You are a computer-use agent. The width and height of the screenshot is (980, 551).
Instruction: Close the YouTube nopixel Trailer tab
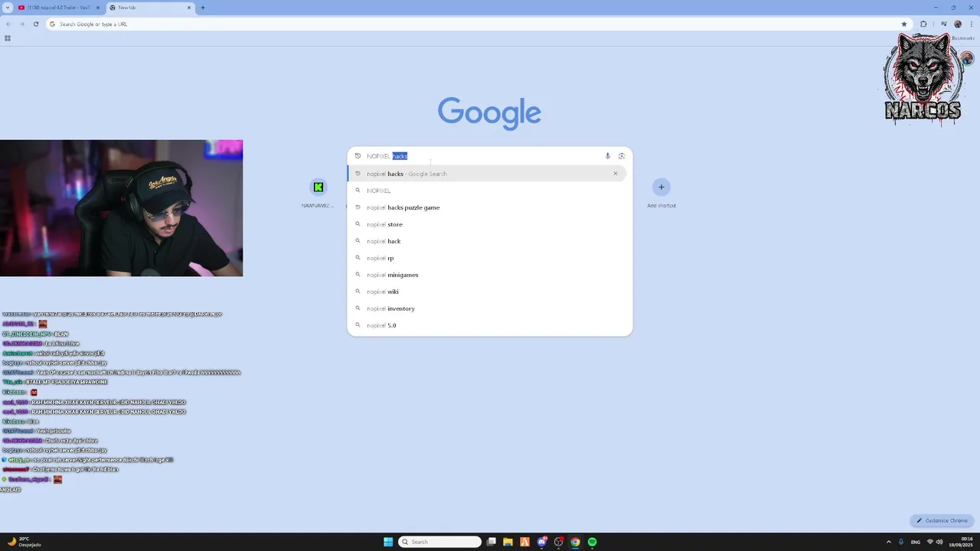[x=98, y=8]
